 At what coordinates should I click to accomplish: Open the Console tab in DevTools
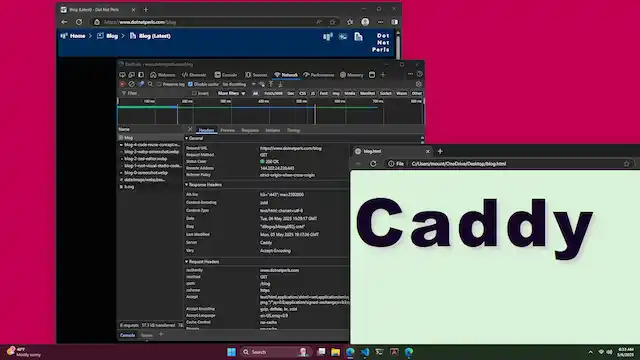coord(226,75)
